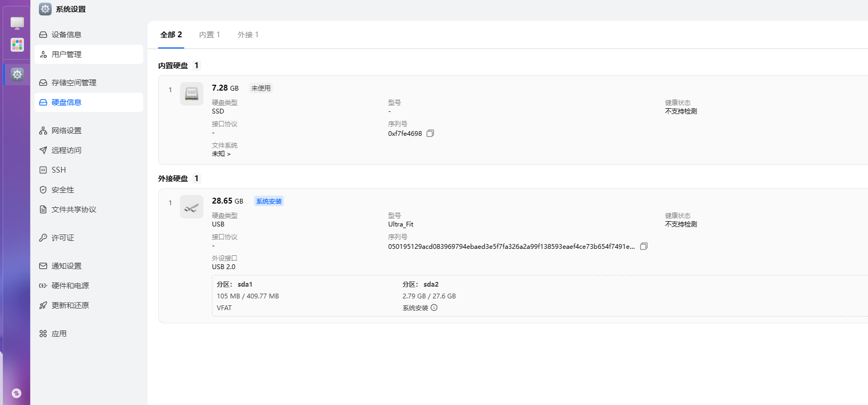This screenshot has height=405, width=868.
Task: Click the round icon at dock bottom
Action: (x=17, y=393)
